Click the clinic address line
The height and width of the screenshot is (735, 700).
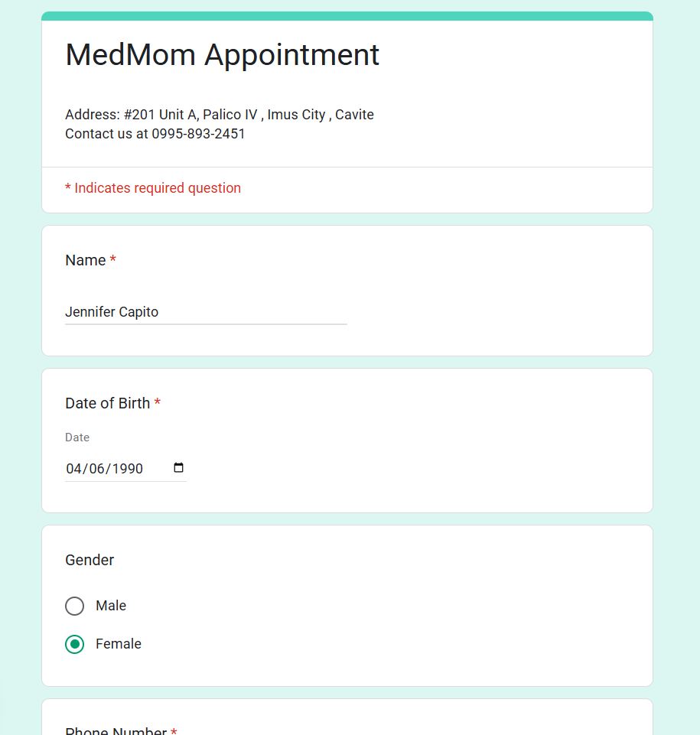pyautogui.click(x=220, y=115)
